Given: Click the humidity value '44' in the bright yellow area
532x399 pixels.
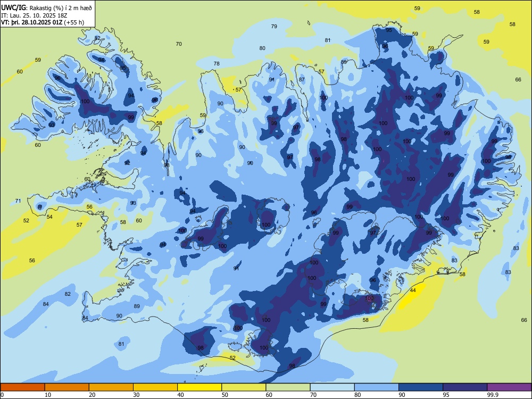Looking at the screenshot, I should pos(413,290).
